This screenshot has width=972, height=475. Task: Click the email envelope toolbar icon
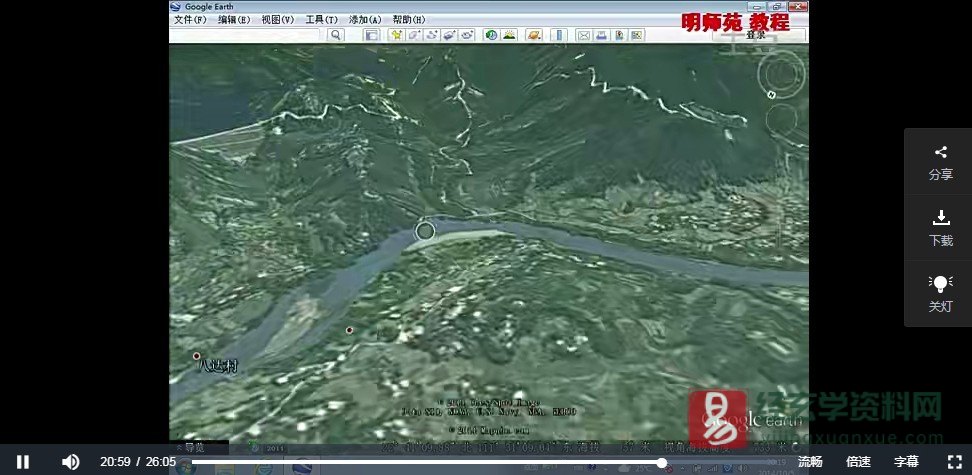point(583,35)
